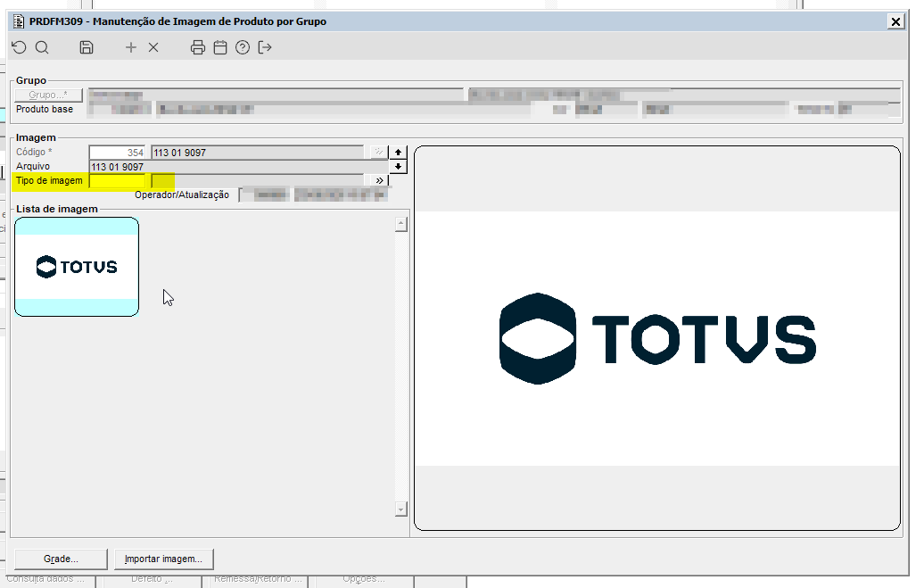Click the Grade... button
Image resolution: width=924 pixels, height=588 pixels.
[61, 559]
